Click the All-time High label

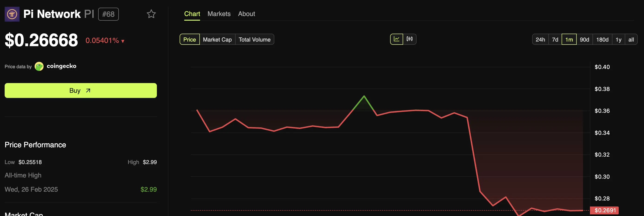click(x=23, y=175)
